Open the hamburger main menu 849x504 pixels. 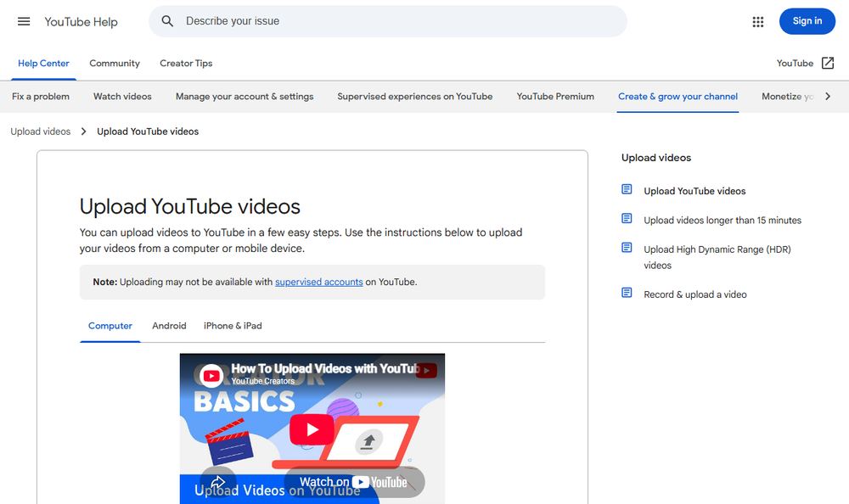coord(24,22)
